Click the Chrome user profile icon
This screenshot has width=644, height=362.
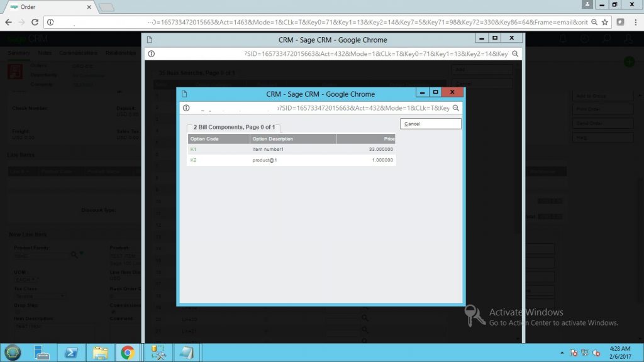coord(587,4)
